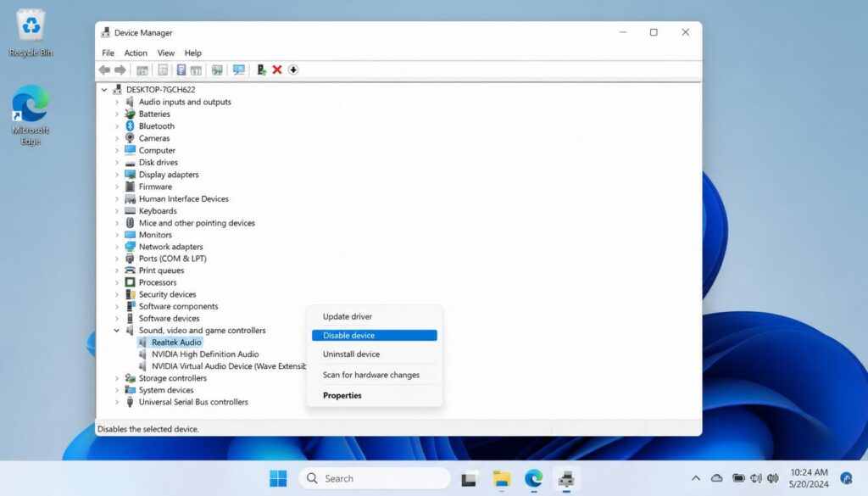Image resolution: width=868 pixels, height=496 pixels.
Task: Expand Universal Serial Bus controllers
Action: pyautogui.click(x=117, y=403)
